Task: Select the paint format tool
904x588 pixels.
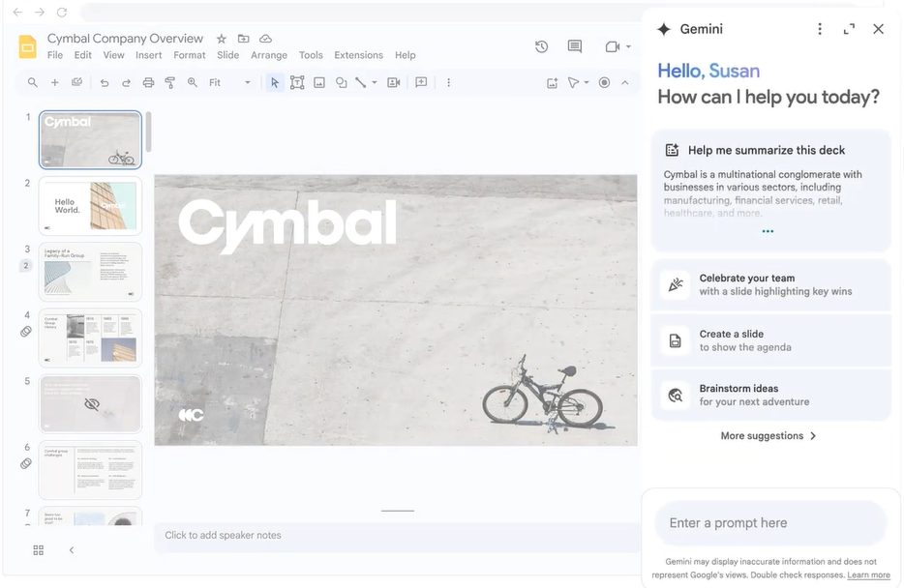Action: click(170, 83)
